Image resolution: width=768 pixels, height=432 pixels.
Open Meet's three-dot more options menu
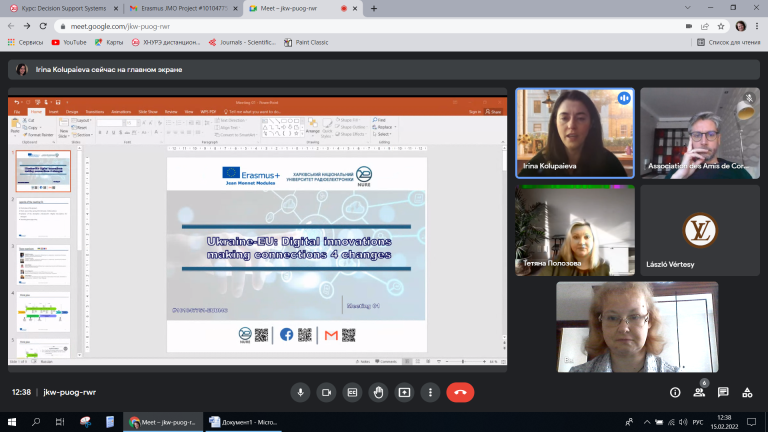coord(430,392)
